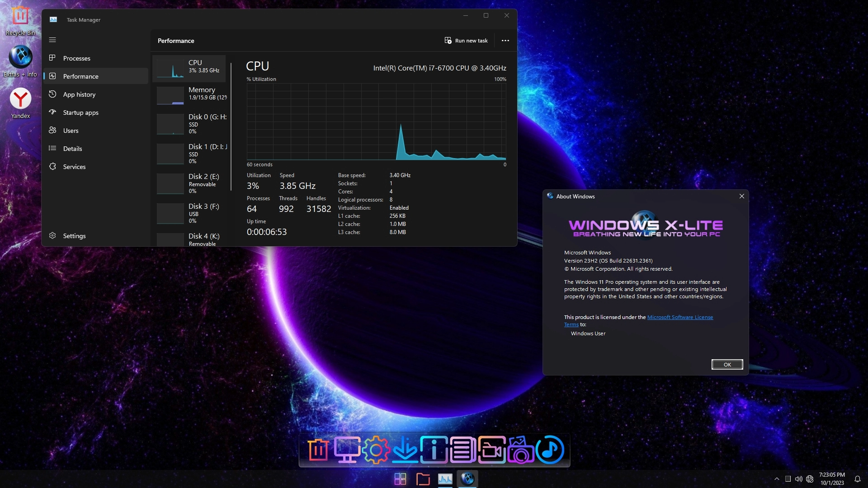Show hidden system tray icons

[777, 479]
